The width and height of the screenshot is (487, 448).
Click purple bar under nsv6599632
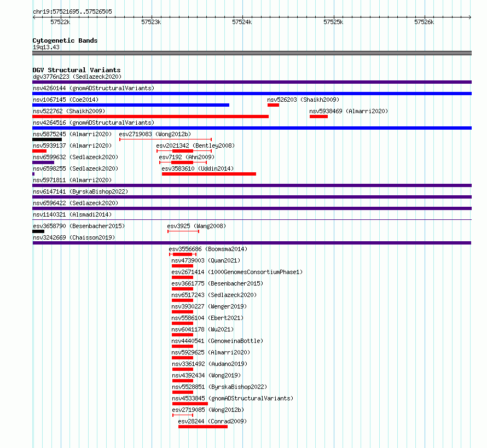[43, 162]
